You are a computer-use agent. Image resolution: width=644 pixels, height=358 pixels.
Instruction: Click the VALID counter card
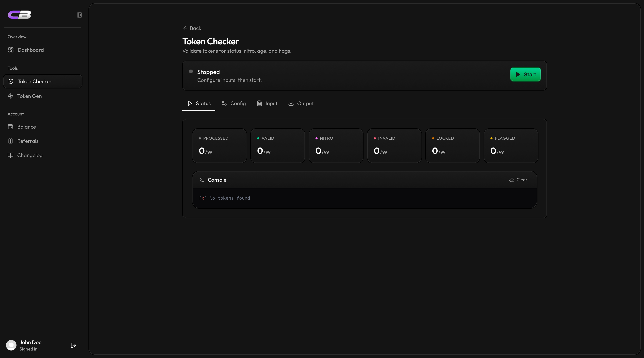(278, 146)
